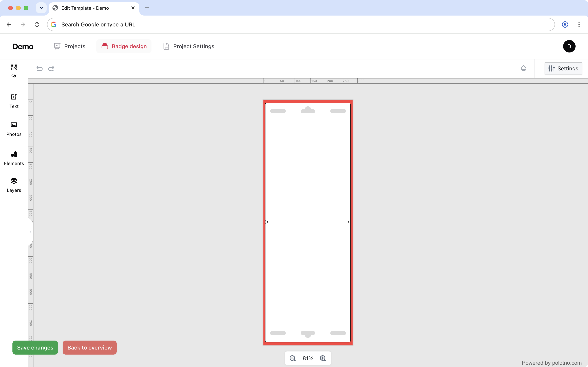Open the 81% zoom level menu

[308, 358]
